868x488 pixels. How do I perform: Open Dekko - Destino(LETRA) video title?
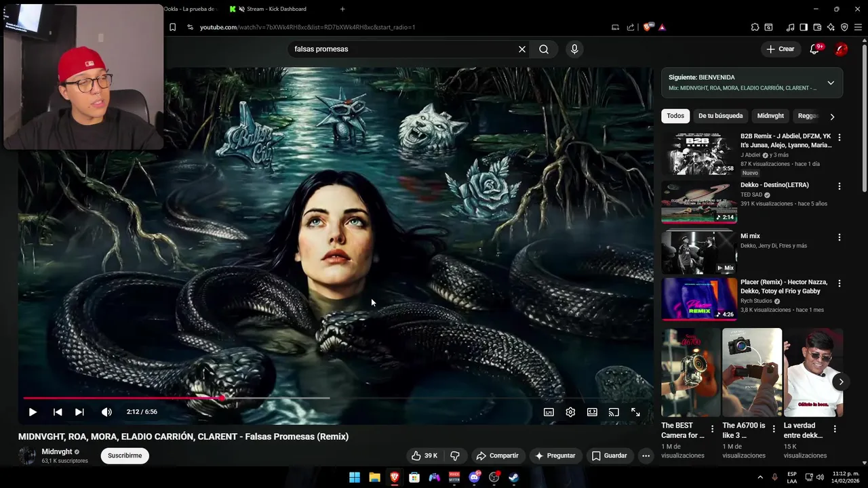click(774, 185)
